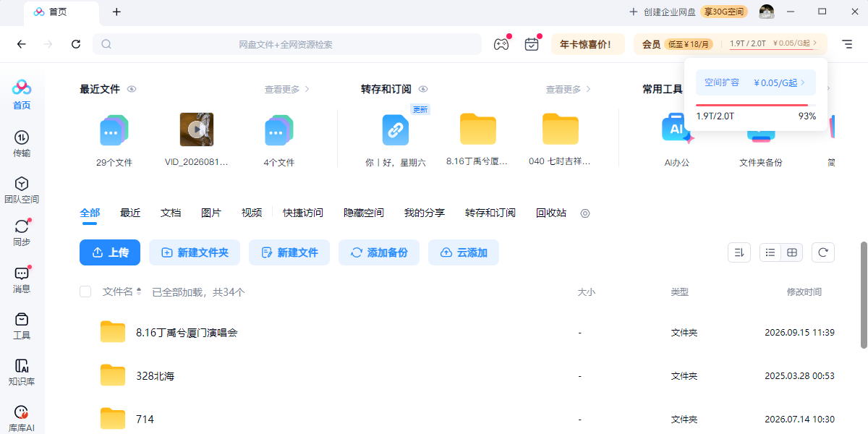Open the 我的分享 tab
This screenshot has width=868, height=434.
(425, 213)
